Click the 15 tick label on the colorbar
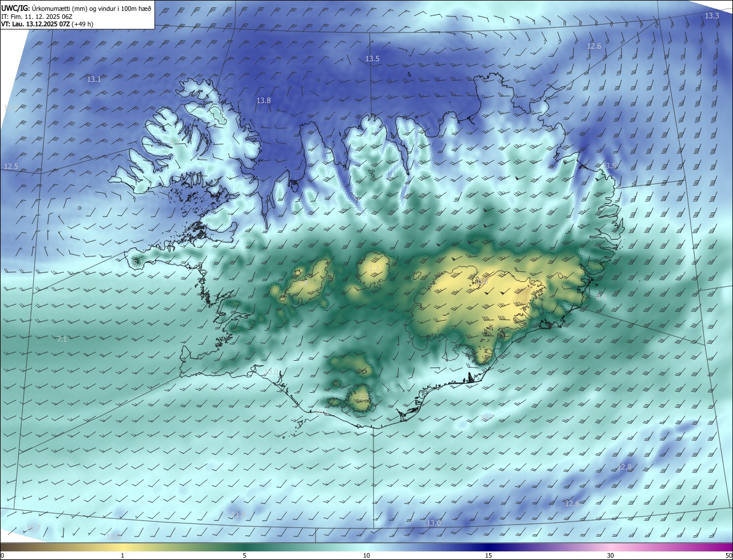The height and width of the screenshot is (560, 733). pyautogui.click(x=488, y=555)
